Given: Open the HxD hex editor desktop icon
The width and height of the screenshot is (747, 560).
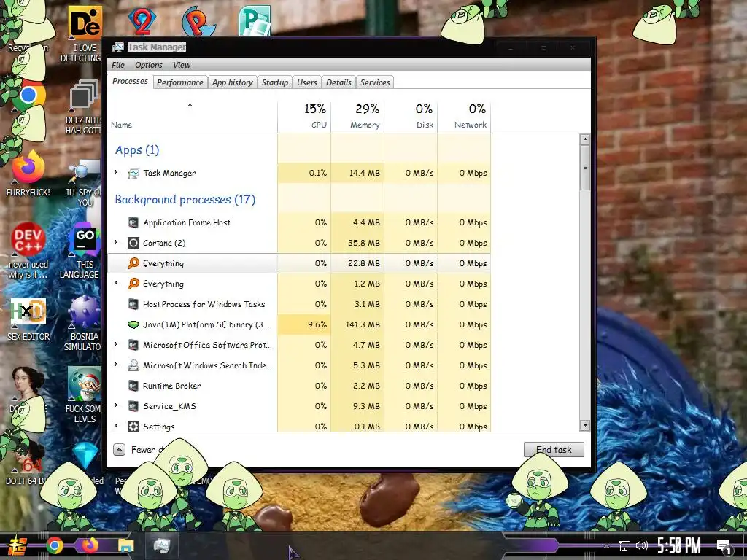Looking at the screenshot, I should pyautogui.click(x=28, y=311).
